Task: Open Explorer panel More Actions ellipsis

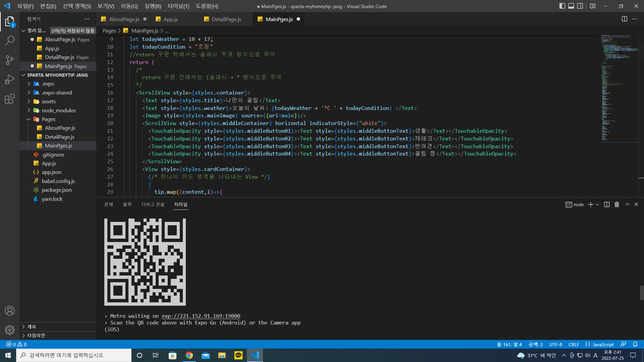Action: click(87, 19)
